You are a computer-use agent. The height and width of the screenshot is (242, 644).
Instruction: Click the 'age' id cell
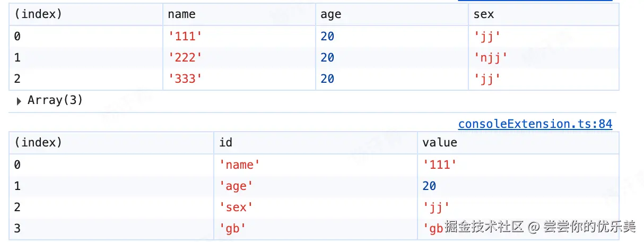[236, 186]
